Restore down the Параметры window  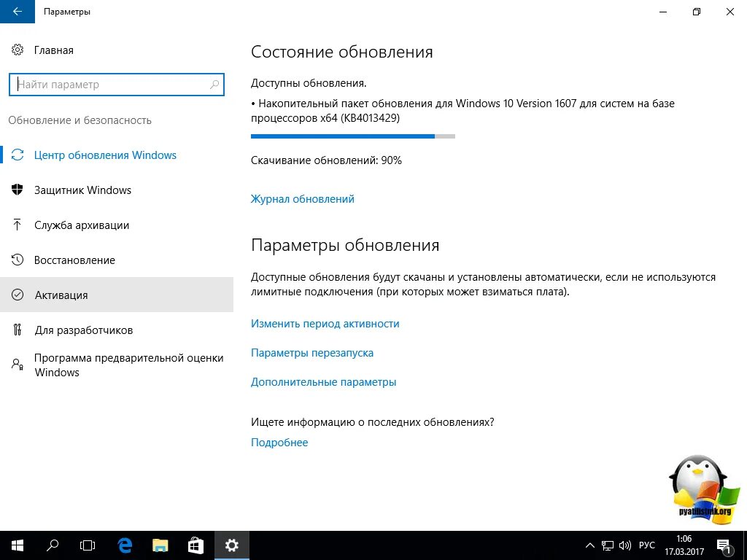point(697,12)
